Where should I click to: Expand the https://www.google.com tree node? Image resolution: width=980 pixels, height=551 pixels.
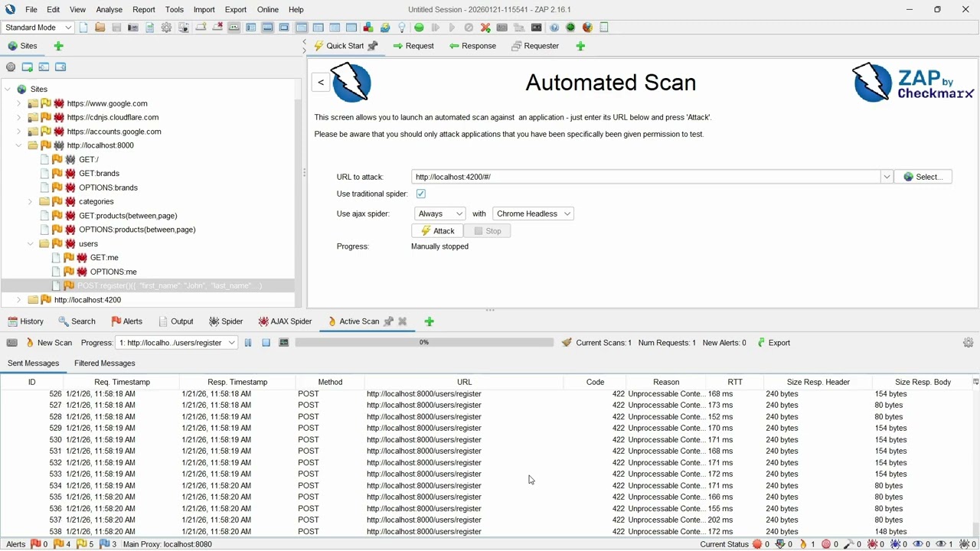coord(18,103)
